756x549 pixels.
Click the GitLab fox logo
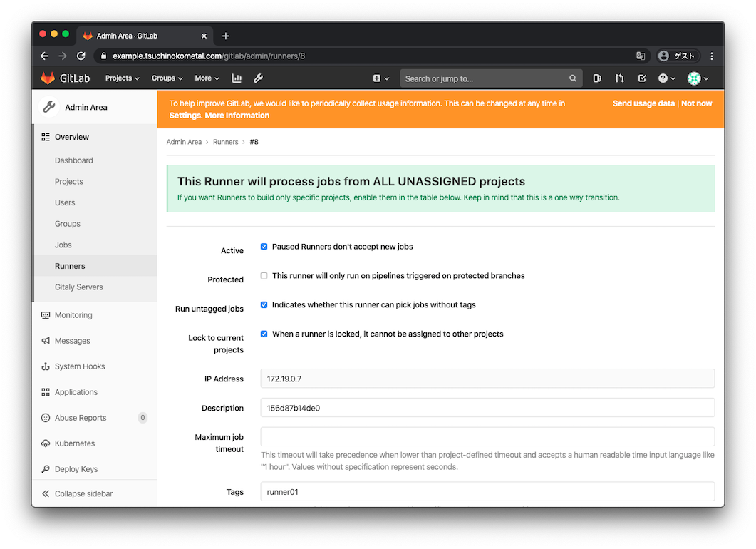click(48, 78)
